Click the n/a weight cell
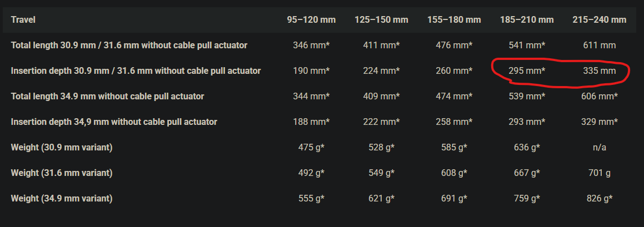Image resolution: width=644 pixels, height=227 pixels. [599, 147]
